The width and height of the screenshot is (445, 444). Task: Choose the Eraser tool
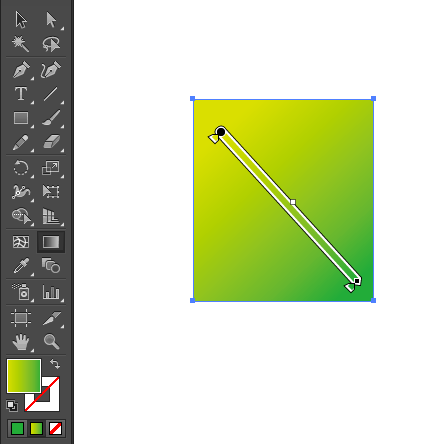(x=51, y=142)
